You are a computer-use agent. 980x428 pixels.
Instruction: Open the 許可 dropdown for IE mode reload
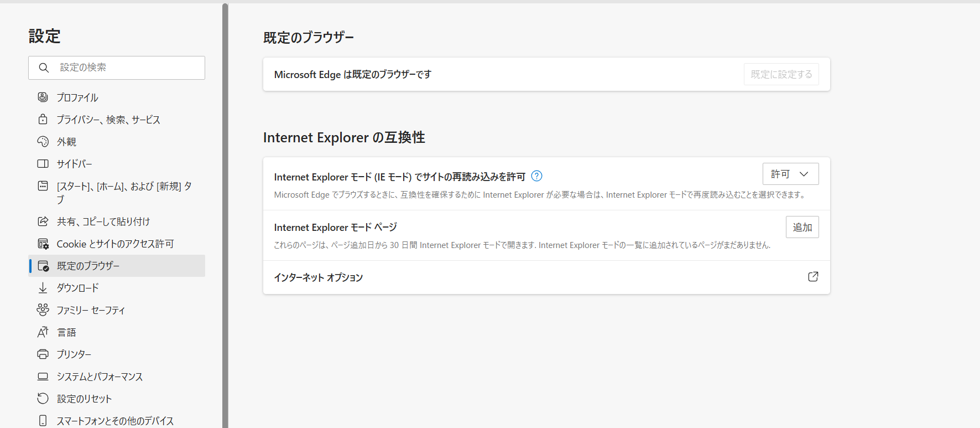point(790,174)
